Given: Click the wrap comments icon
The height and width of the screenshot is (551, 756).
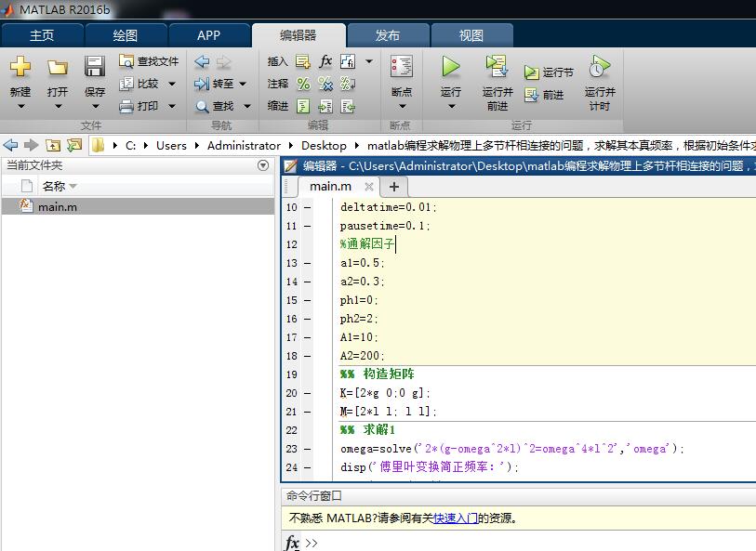Looking at the screenshot, I should (x=348, y=84).
